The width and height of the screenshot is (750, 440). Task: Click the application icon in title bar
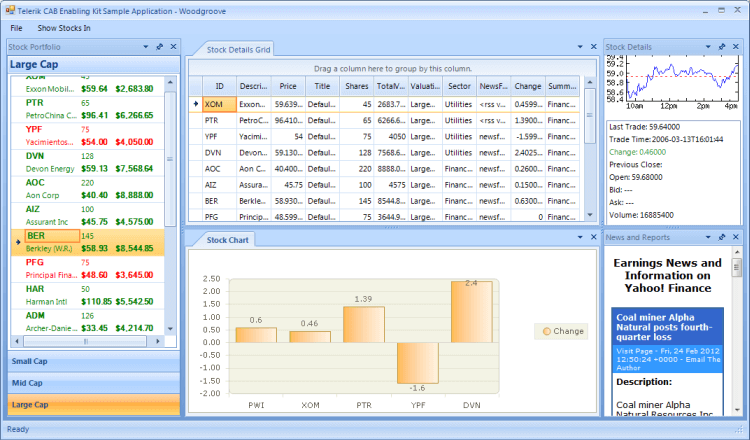10,10
